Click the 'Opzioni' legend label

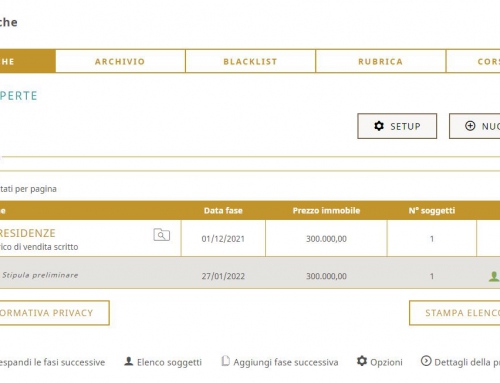pyautogui.click(x=386, y=362)
